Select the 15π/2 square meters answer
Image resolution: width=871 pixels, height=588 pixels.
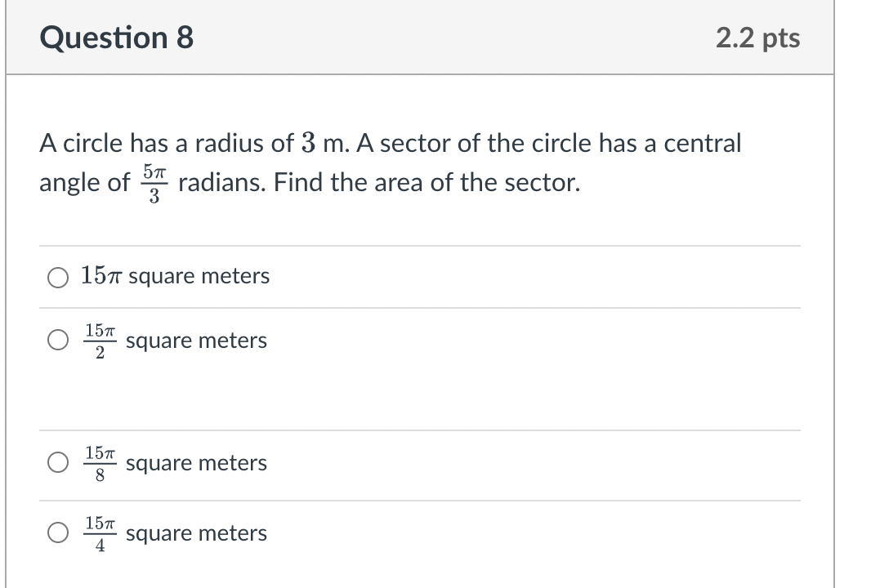(57, 340)
